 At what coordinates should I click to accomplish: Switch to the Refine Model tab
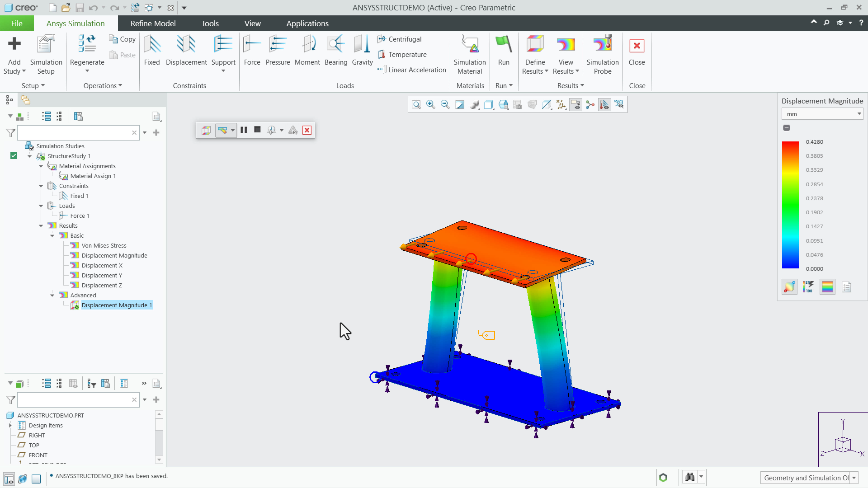[x=153, y=23]
